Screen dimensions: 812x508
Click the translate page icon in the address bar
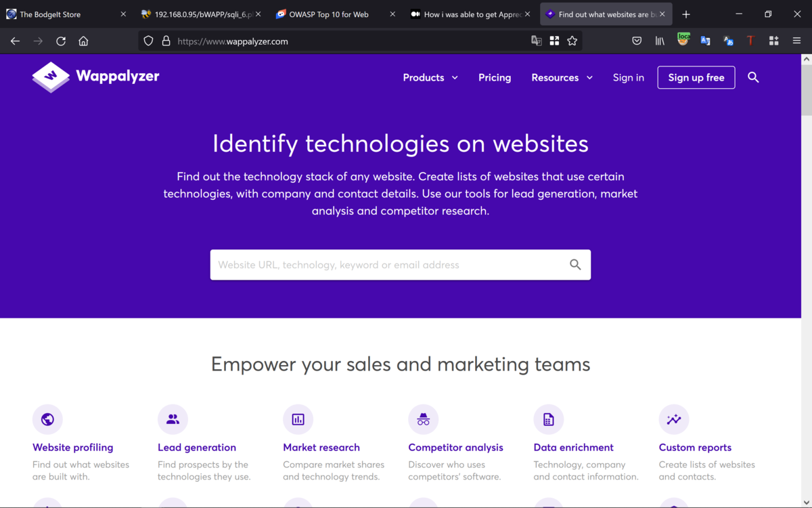tap(537, 41)
